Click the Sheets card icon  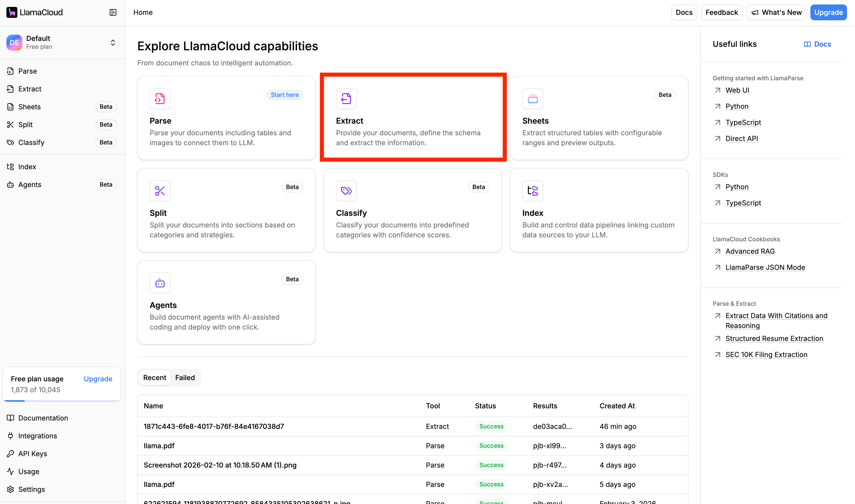pyautogui.click(x=533, y=98)
